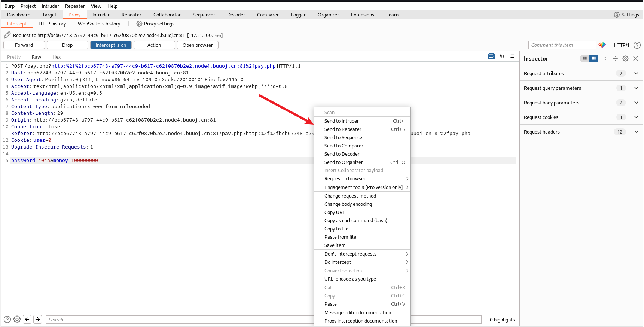Expand Request query parameters section

[581, 88]
